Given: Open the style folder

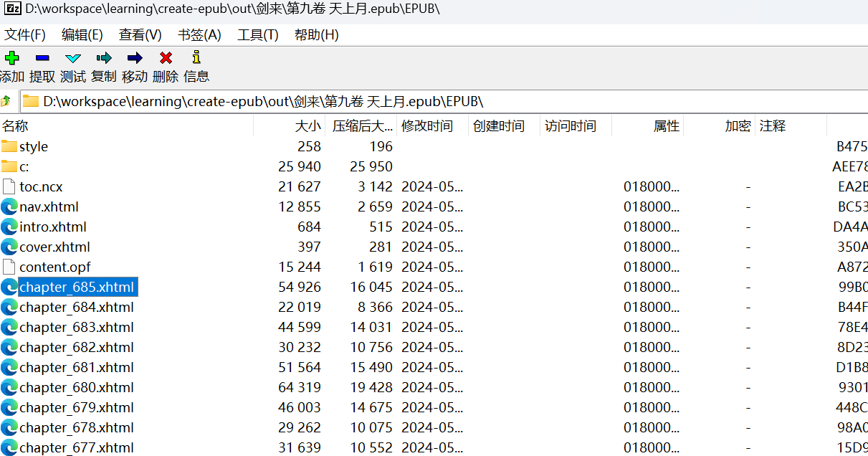Looking at the screenshot, I should point(34,146).
